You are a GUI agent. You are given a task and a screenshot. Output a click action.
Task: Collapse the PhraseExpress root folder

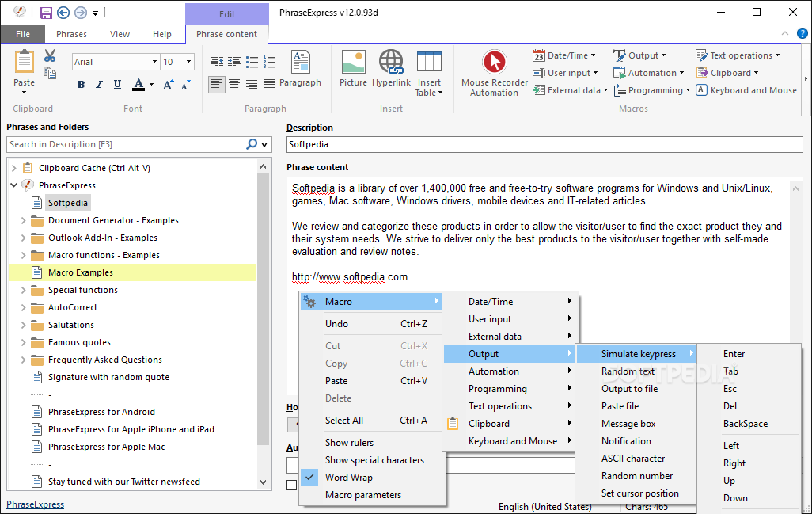14,185
